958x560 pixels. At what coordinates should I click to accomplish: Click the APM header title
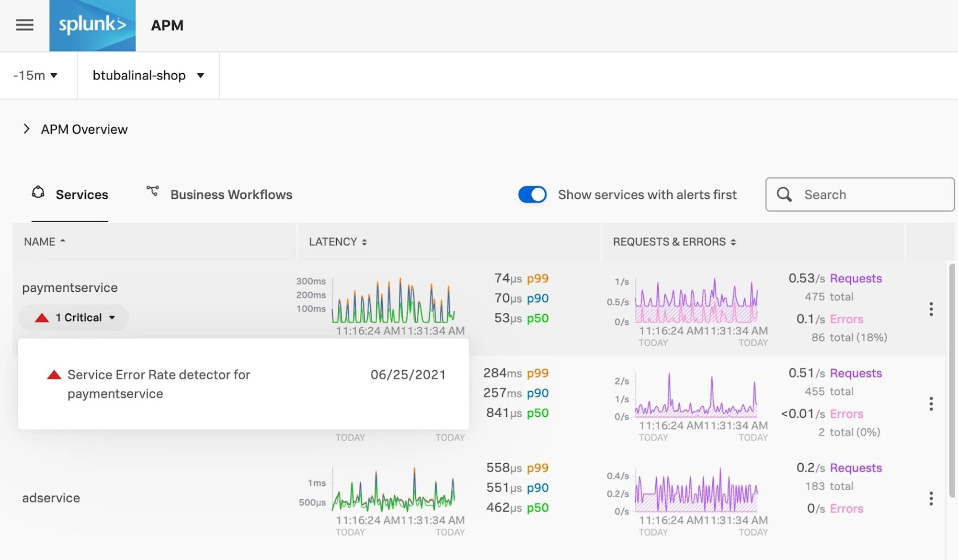point(167,25)
